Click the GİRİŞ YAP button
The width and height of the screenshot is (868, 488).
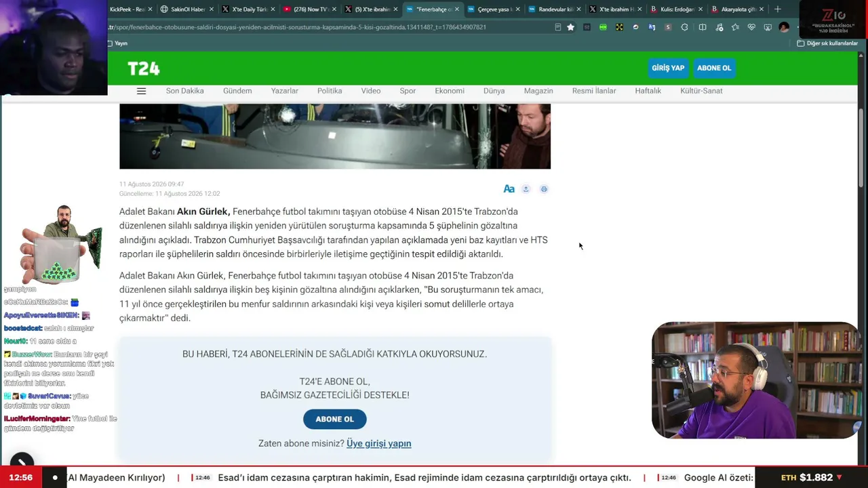pos(668,68)
